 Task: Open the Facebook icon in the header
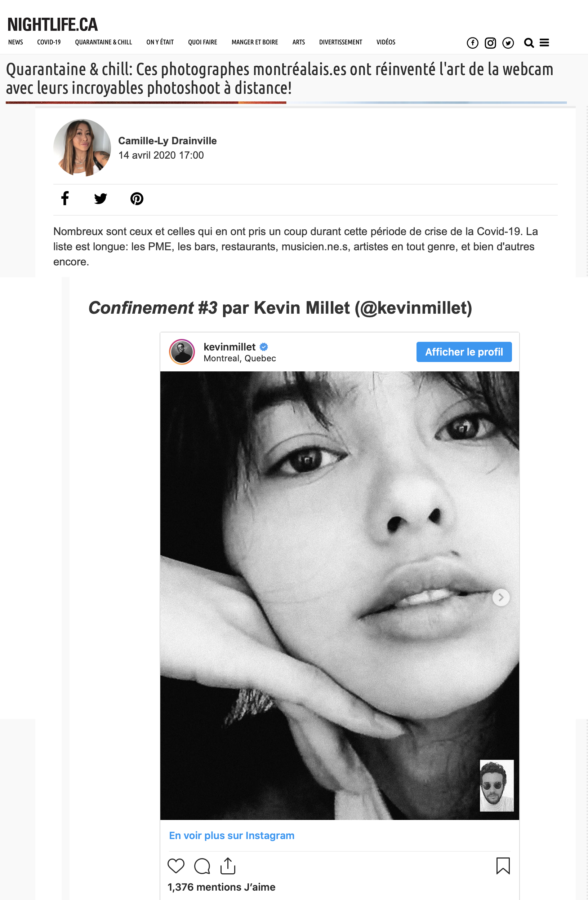(472, 43)
